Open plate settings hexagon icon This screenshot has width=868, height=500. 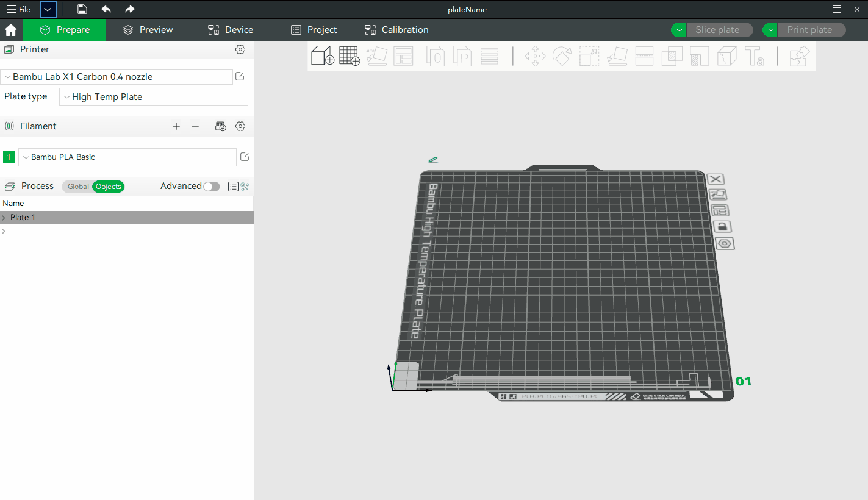pos(725,243)
